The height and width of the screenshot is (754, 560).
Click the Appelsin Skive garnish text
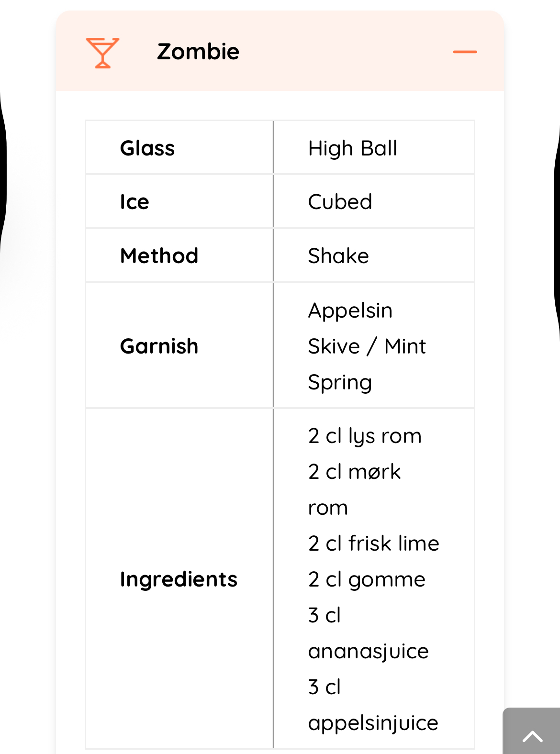coord(350,311)
